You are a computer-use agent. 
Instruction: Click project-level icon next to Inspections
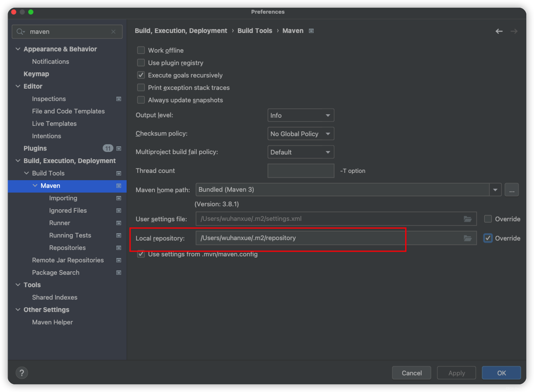[x=119, y=99]
